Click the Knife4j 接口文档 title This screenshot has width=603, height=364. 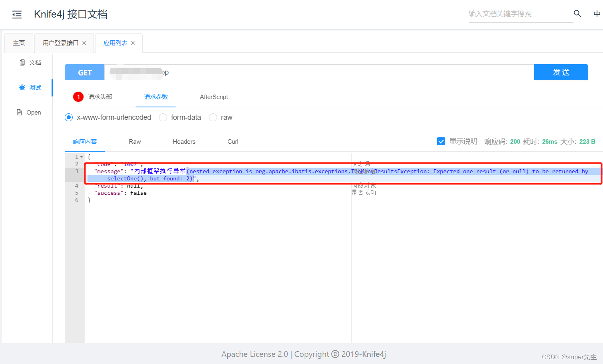[71, 14]
